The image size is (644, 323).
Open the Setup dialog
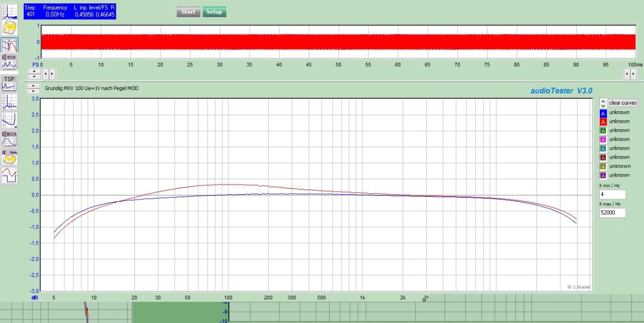214,12
